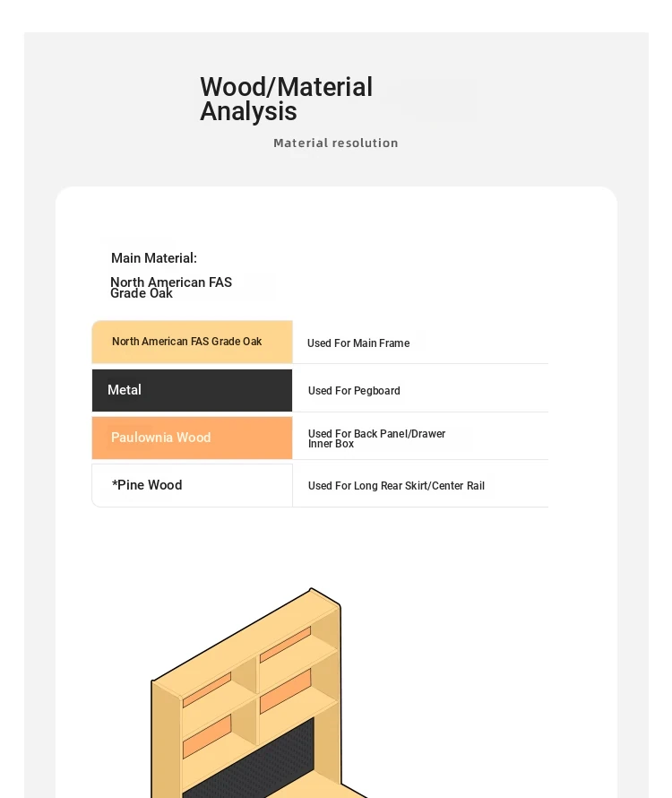
Task: Click Used For Long Rear Skirt/Center Rail
Action: click(396, 486)
